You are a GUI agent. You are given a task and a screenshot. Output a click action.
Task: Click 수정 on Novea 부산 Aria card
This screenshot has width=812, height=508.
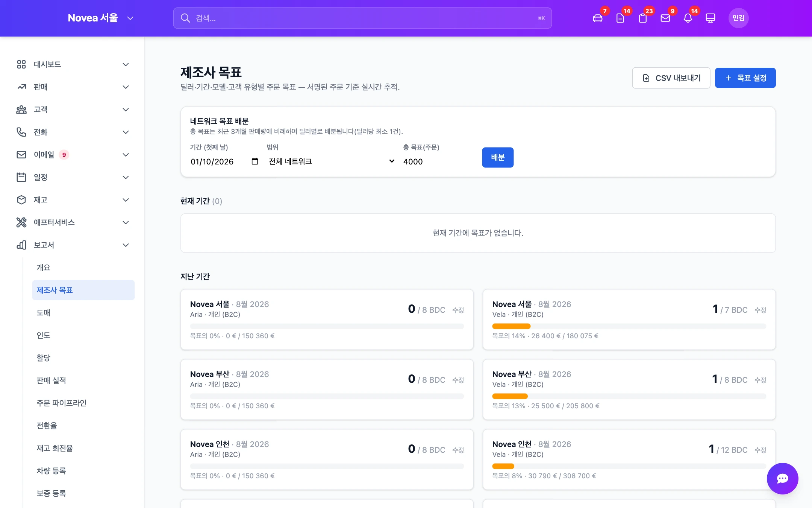458,380
